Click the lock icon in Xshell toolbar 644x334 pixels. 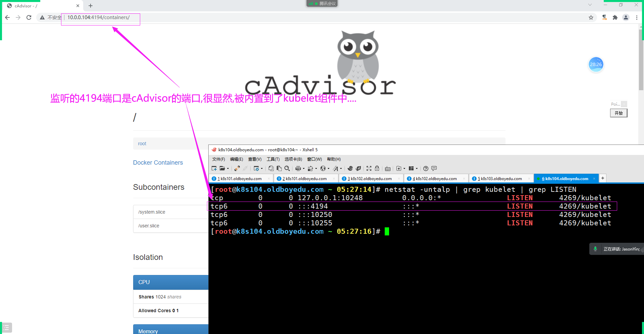tap(377, 168)
